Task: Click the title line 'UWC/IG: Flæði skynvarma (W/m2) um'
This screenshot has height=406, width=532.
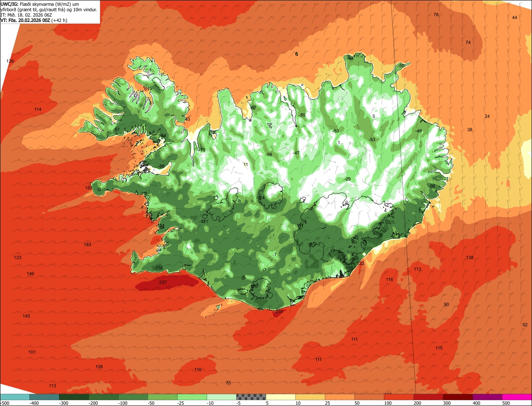Action: 40,4
